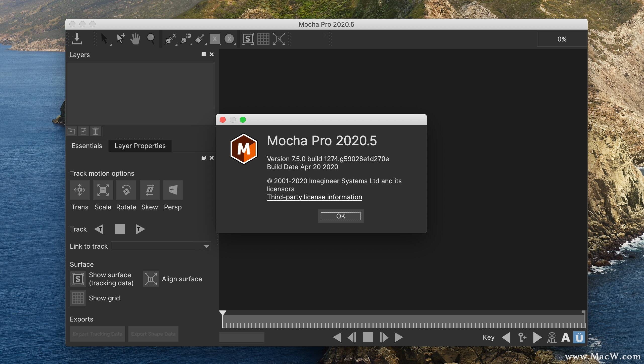Viewport: 644px width, 364px height.
Task: Go to previous keyframe
Action: pos(506,337)
